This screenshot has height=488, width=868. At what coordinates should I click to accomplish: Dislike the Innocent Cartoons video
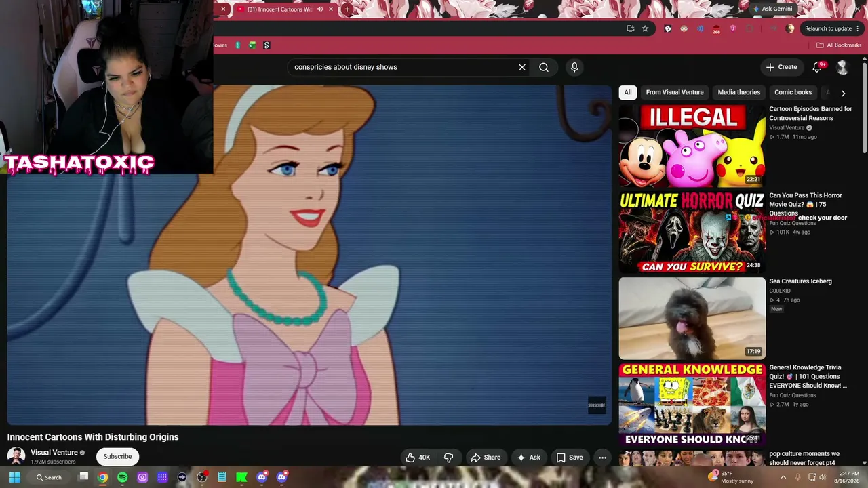pyautogui.click(x=448, y=457)
